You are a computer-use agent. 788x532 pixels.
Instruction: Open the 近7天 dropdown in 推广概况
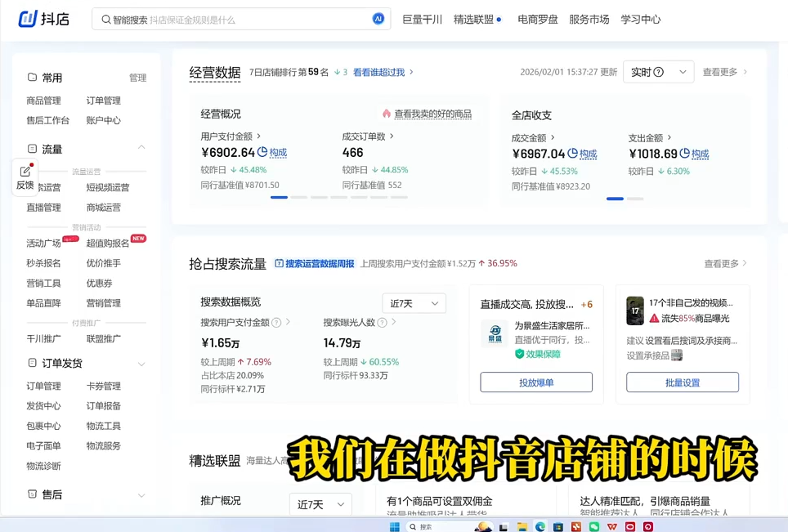[x=320, y=504]
